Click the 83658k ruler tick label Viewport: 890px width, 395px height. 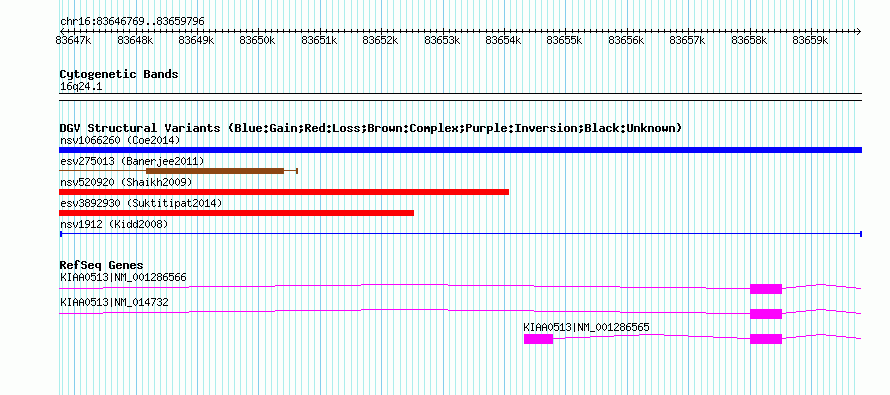pos(749,40)
